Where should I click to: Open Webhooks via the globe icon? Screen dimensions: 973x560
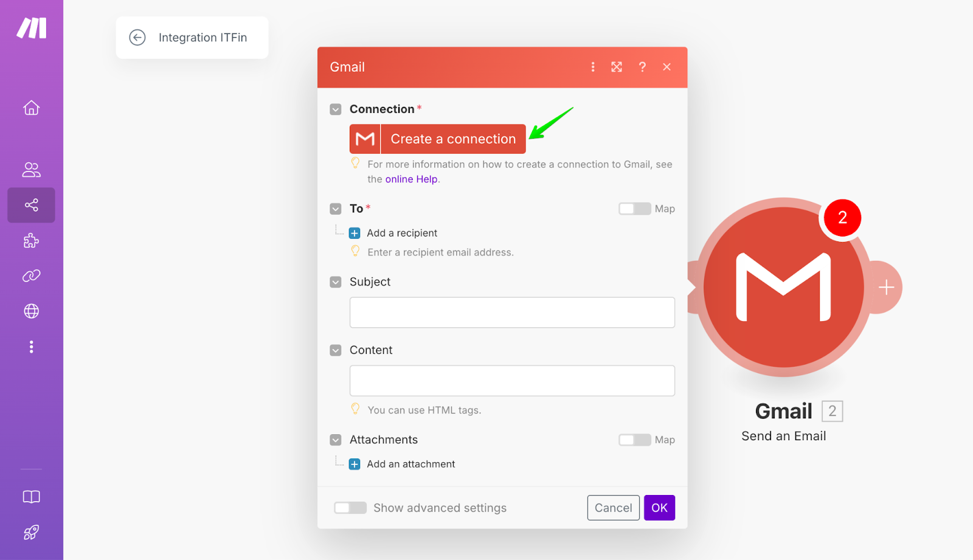click(32, 311)
